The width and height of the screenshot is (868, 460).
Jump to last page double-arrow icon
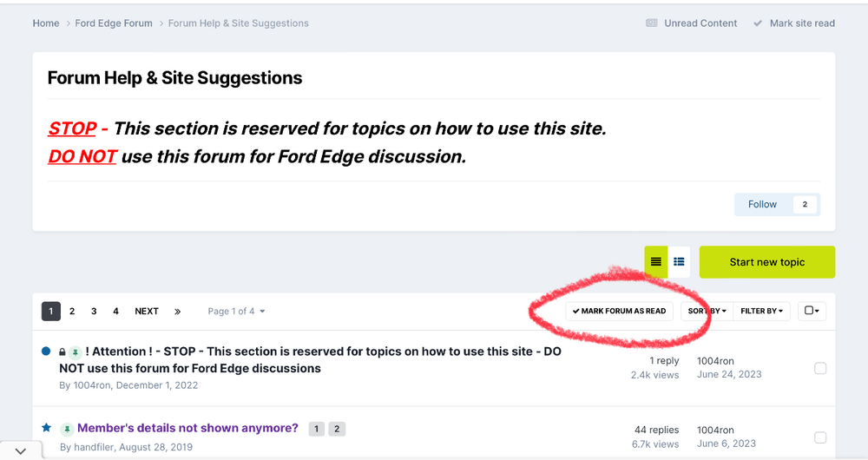177,311
